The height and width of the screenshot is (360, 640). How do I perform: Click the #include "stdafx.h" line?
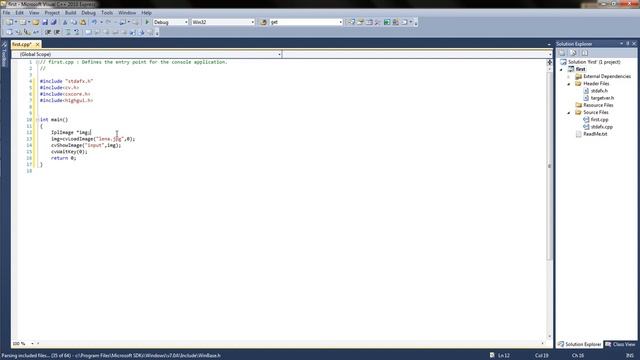[x=67, y=81]
